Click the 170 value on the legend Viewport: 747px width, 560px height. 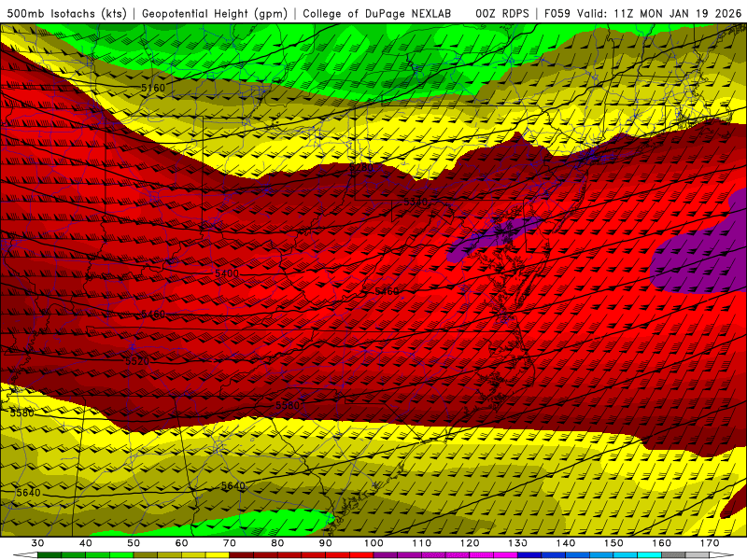click(x=710, y=543)
